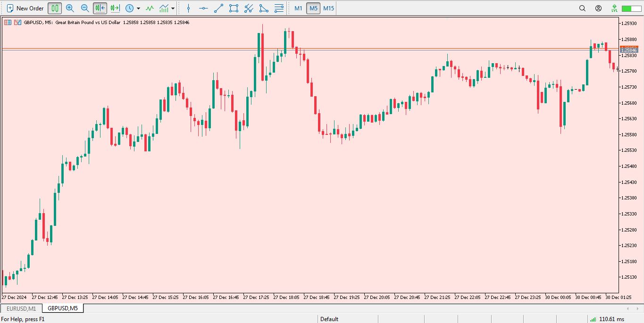
Task: Select the trendline drawing tool
Action: (x=218, y=8)
